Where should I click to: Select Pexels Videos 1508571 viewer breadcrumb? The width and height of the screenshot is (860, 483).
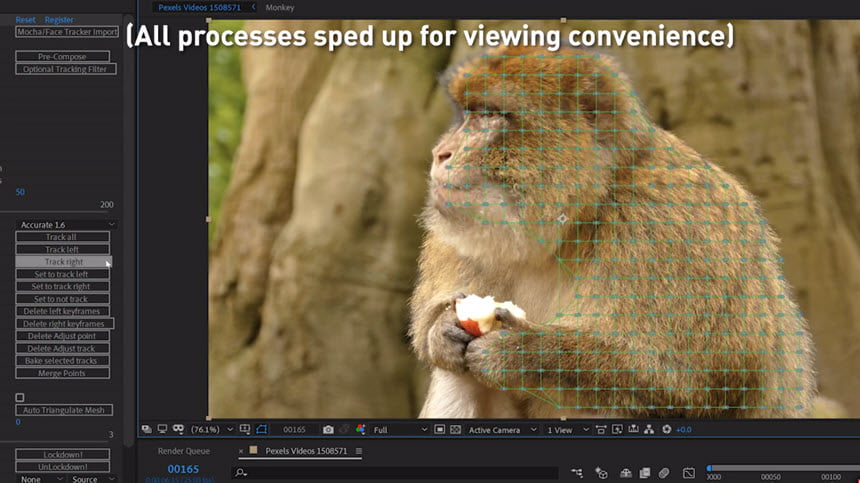pos(199,8)
